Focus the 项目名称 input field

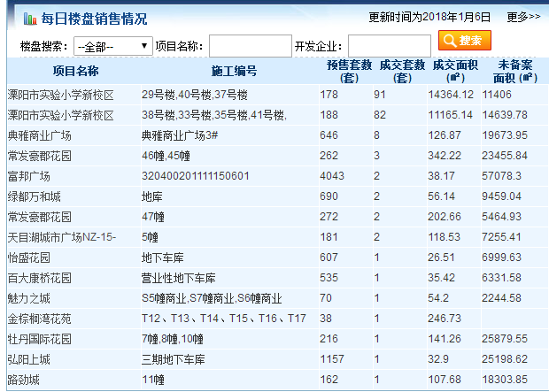[x=251, y=46]
